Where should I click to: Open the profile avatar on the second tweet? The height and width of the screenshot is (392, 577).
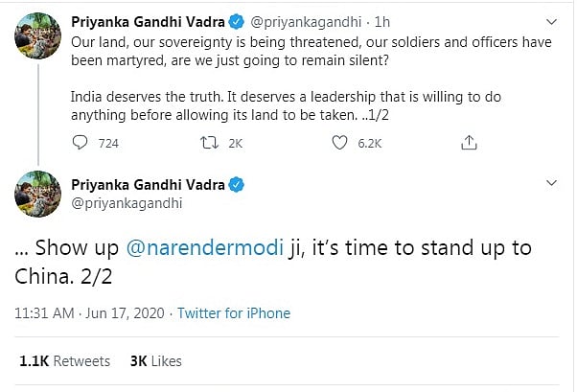tap(38, 194)
